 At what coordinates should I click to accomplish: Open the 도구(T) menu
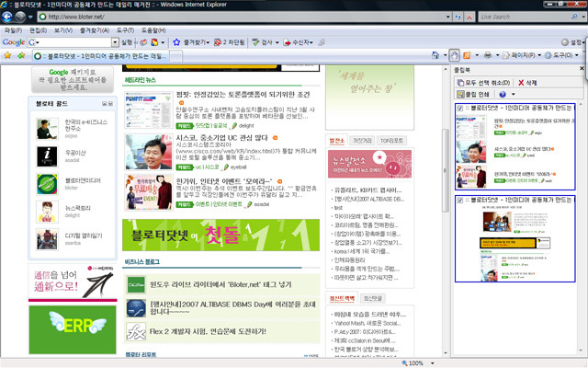tap(125, 30)
